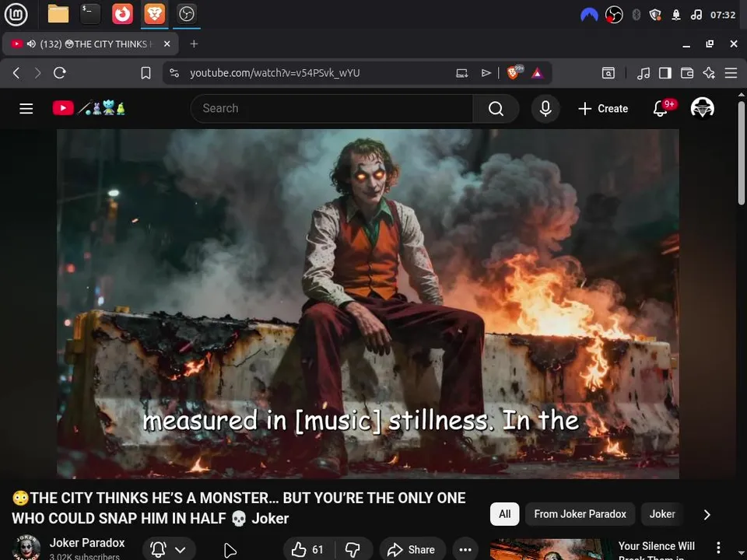Open YouTube notifications bell

[661, 109]
